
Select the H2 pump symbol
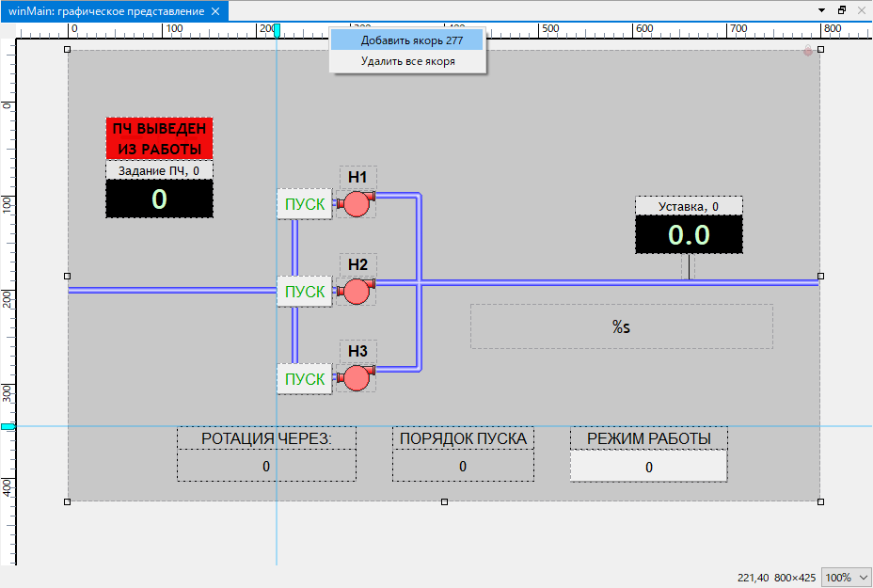pyautogui.click(x=357, y=292)
